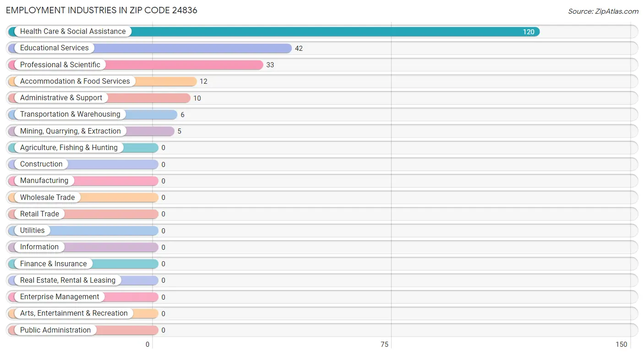
Task: Click the Health Care & Social Assistance label
Action: tap(73, 32)
